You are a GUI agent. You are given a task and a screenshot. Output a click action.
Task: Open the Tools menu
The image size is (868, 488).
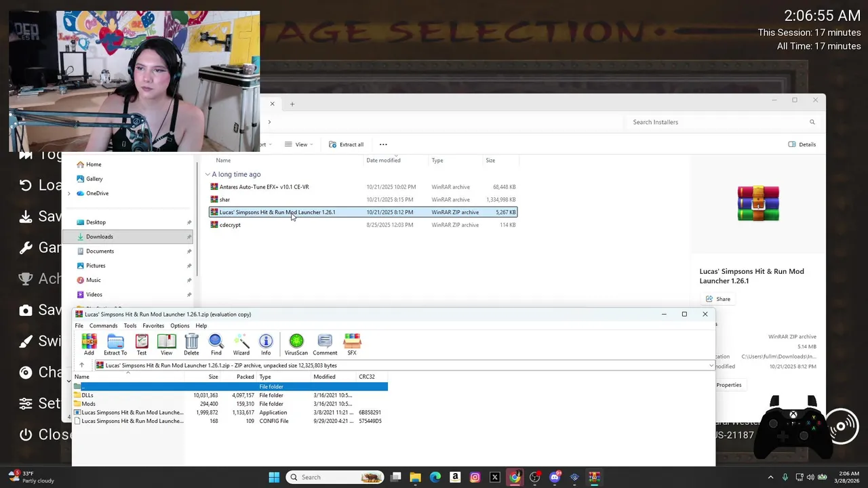click(130, 325)
